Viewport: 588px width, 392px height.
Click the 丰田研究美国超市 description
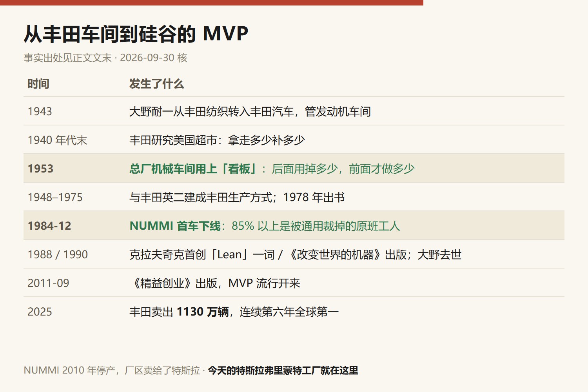click(x=217, y=140)
